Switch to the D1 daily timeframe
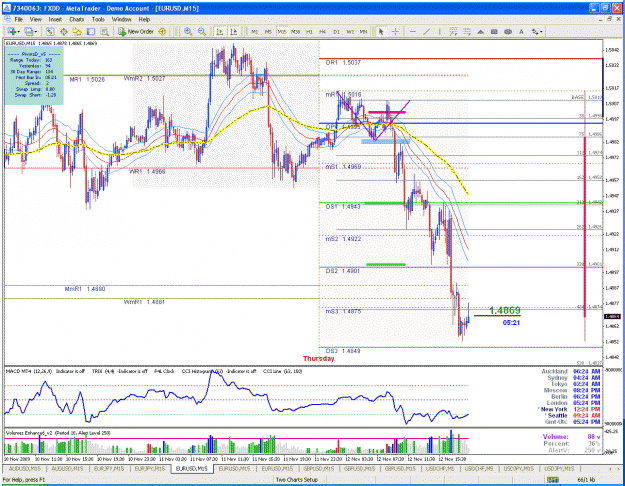Image resolution: width=625 pixels, height=486 pixels. point(336,31)
